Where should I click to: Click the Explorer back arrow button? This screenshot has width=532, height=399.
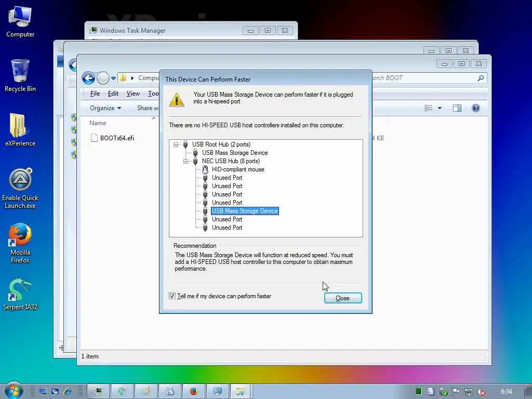click(x=88, y=78)
